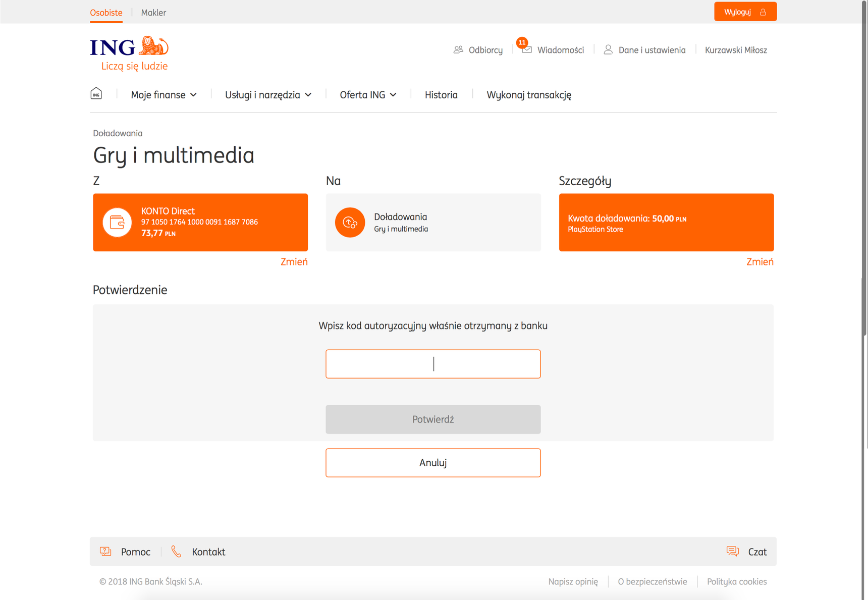Click the Dane i ustawienia person icon
The width and height of the screenshot is (868, 600).
pyautogui.click(x=608, y=49)
